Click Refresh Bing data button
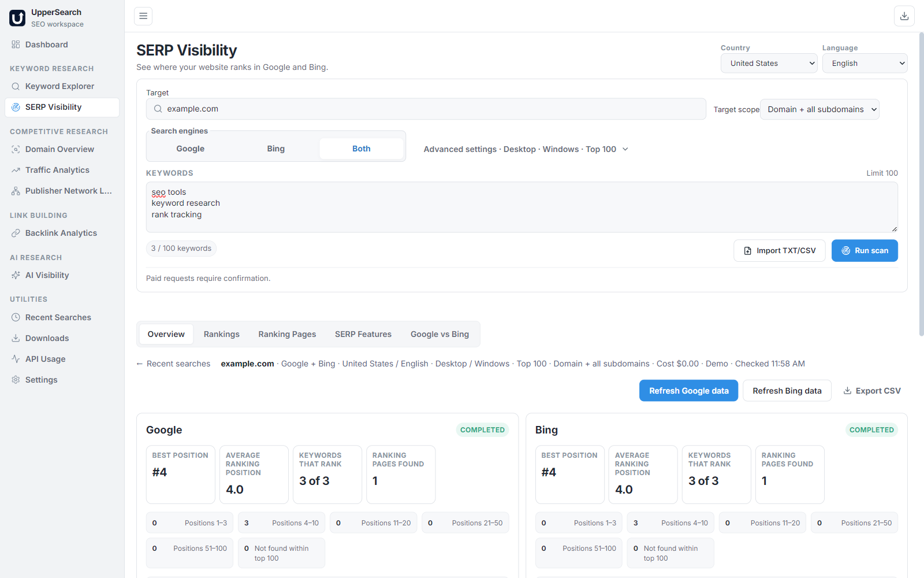 tap(787, 391)
